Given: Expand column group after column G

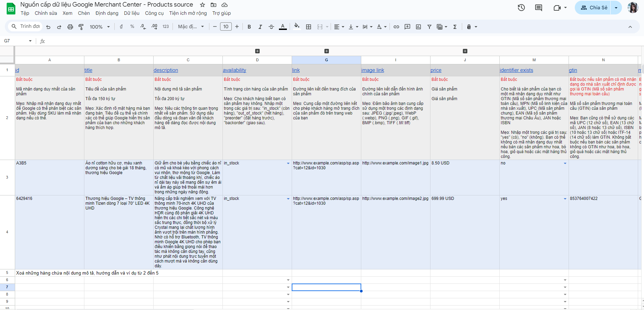Looking at the screenshot, I should click(x=326, y=51).
